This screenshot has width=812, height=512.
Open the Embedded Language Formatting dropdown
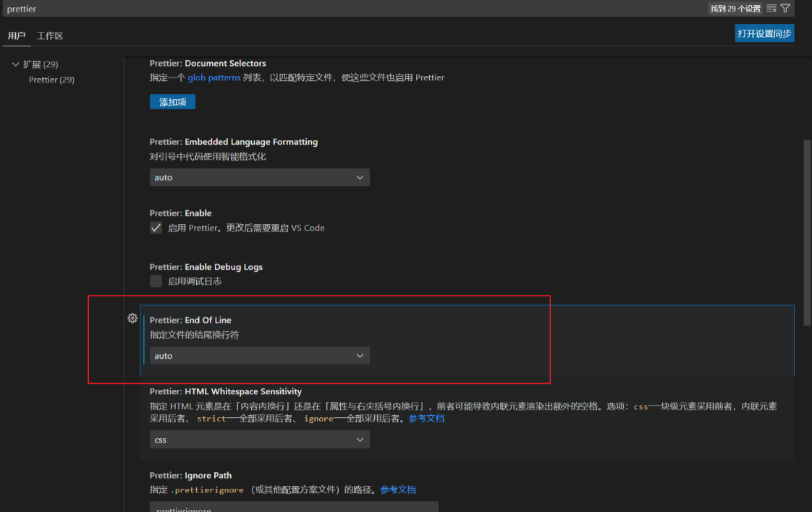259,177
